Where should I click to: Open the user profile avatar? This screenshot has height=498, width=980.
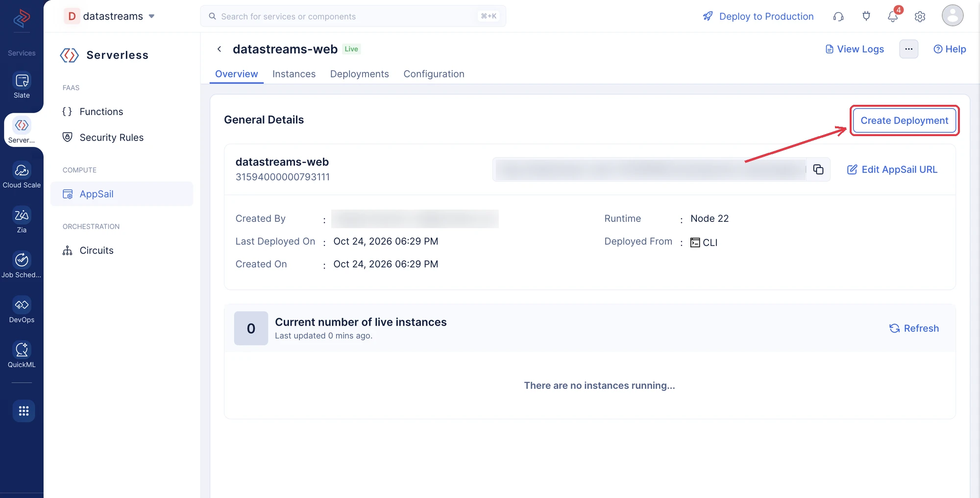[953, 15]
